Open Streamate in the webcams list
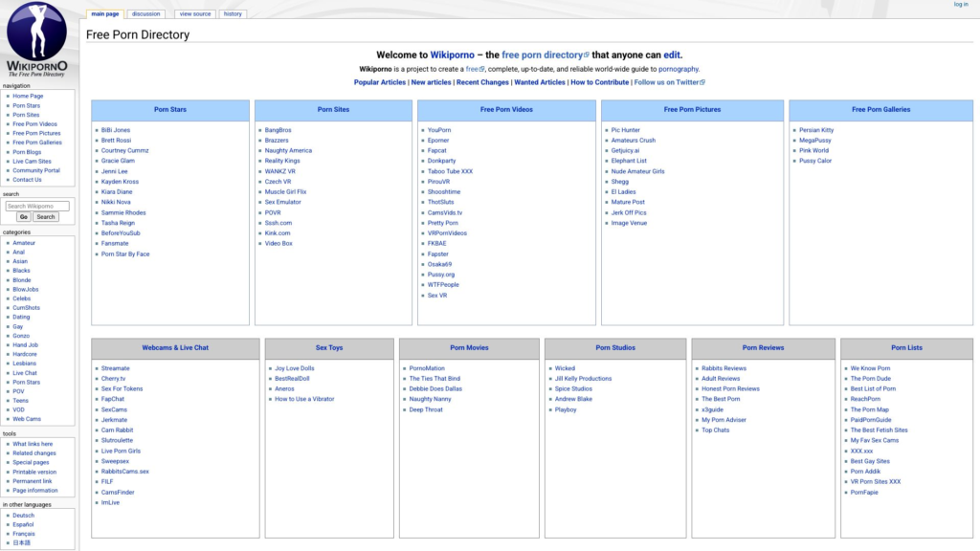The height and width of the screenshot is (551, 980). click(x=116, y=368)
